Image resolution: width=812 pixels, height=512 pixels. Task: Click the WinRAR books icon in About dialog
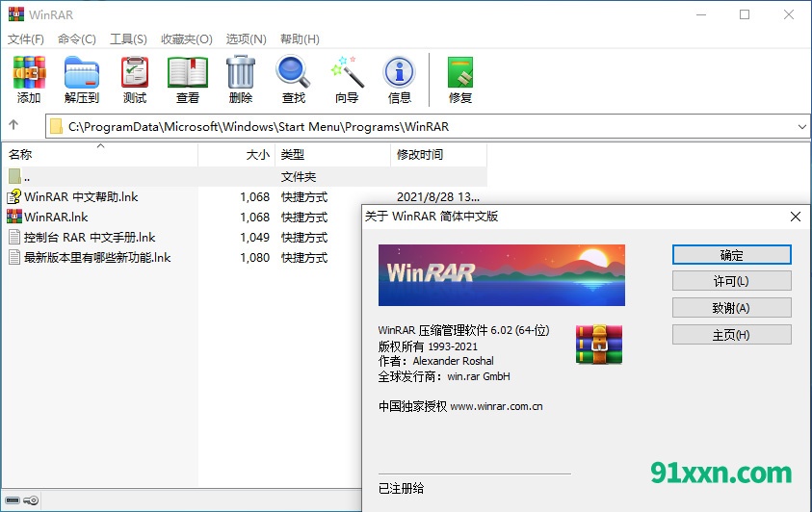click(x=599, y=345)
